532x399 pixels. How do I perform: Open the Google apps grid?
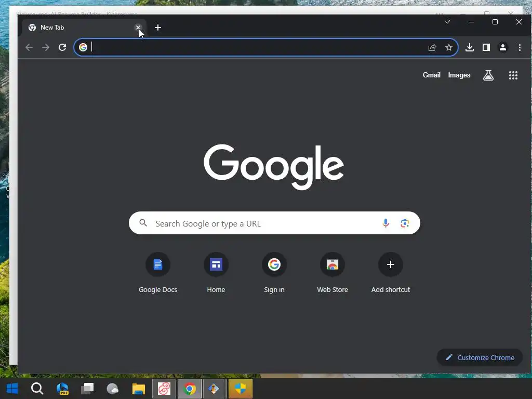(x=513, y=75)
